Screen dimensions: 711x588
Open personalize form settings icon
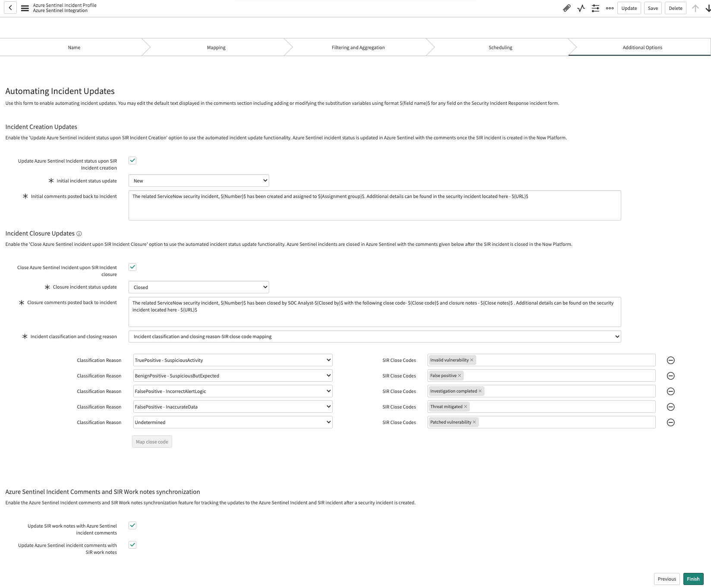(x=595, y=8)
